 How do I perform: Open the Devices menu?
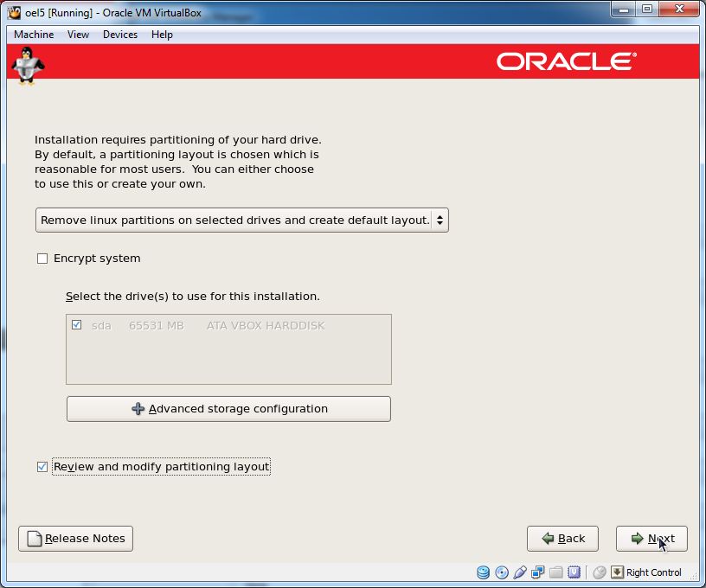click(120, 35)
